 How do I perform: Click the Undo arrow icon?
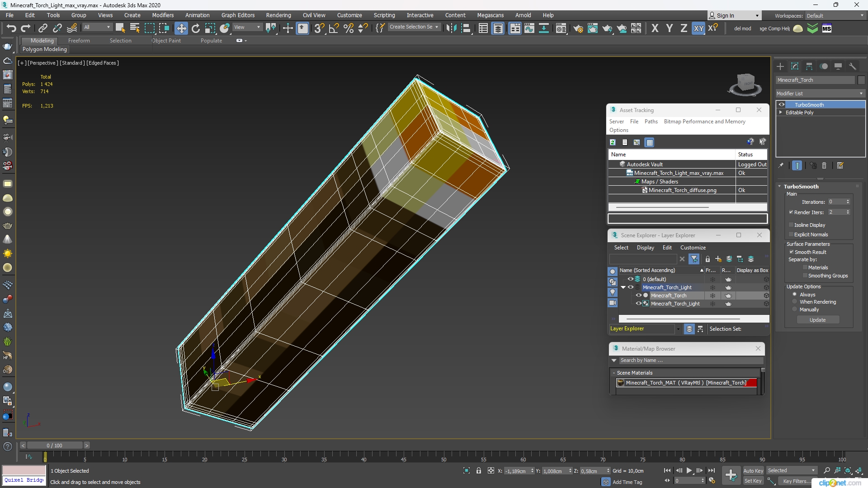tap(11, 28)
